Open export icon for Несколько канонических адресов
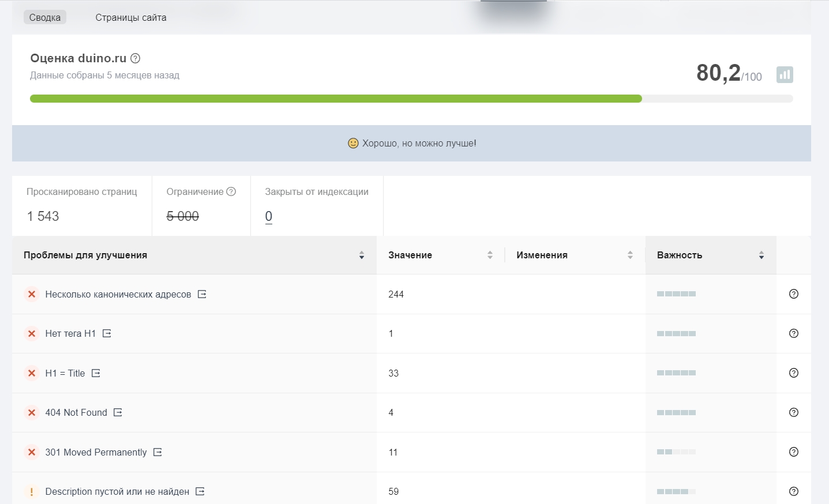 202,294
